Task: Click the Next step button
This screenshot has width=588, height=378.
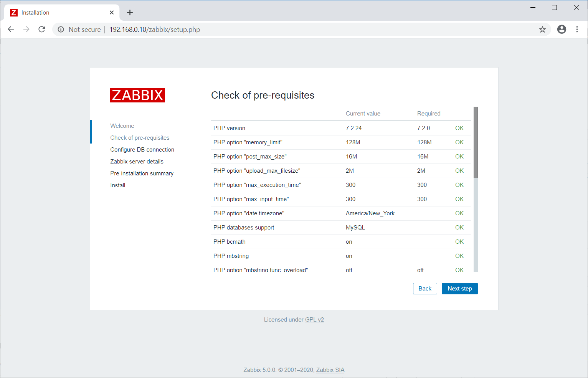Action: pyautogui.click(x=460, y=289)
